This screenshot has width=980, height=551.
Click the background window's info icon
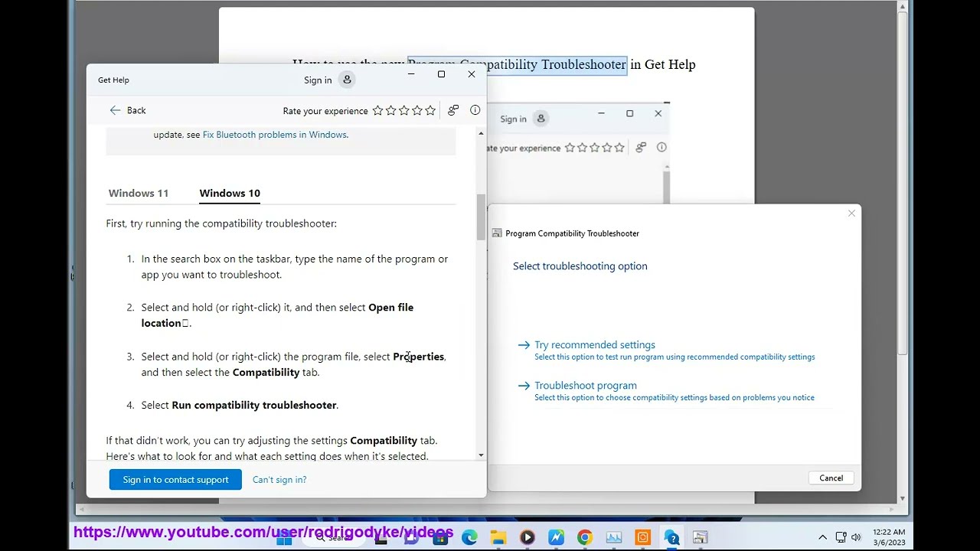(x=661, y=147)
